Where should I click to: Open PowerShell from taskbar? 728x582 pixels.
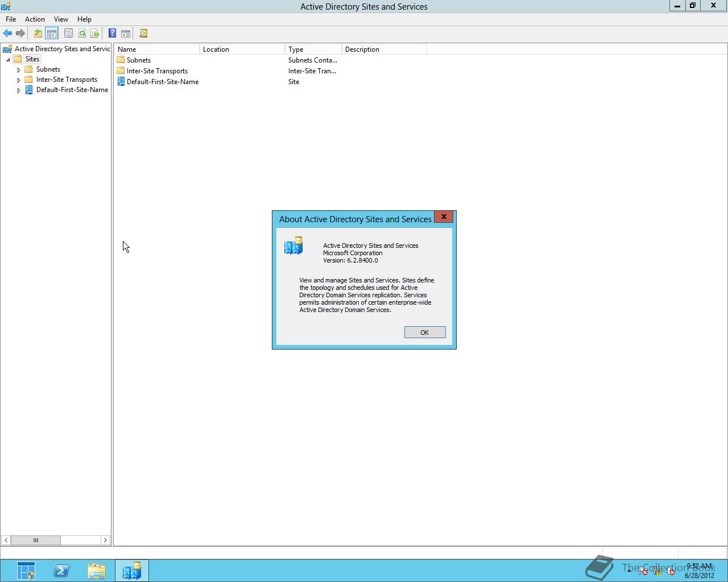(61, 571)
